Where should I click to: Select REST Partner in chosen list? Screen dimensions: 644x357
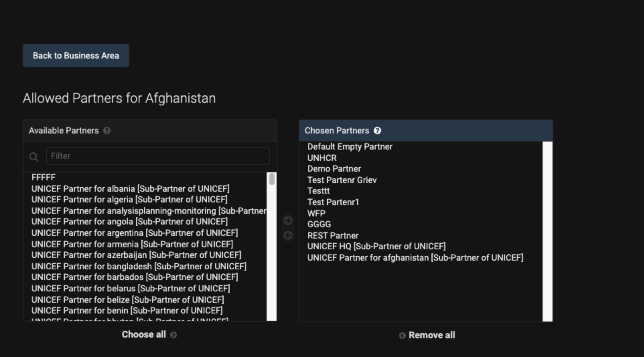(x=333, y=236)
